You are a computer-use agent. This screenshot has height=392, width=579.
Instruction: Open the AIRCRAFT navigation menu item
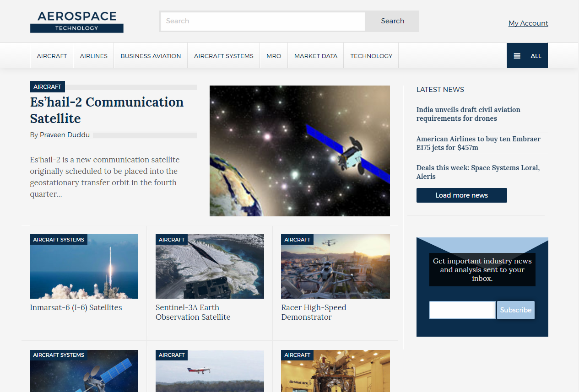coord(52,56)
